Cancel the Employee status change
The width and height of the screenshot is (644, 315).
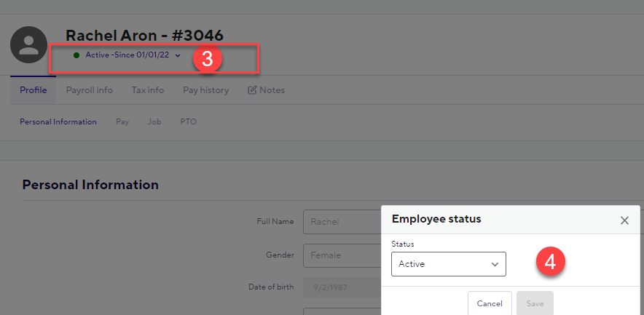click(490, 303)
